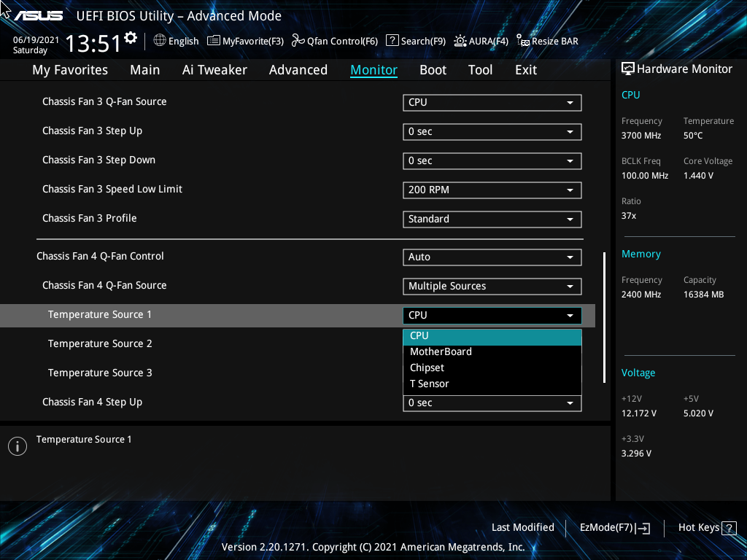Choose T Sensor as Temperature Source 1
The width and height of the screenshot is (747, 560).
[x=430, y=384]
